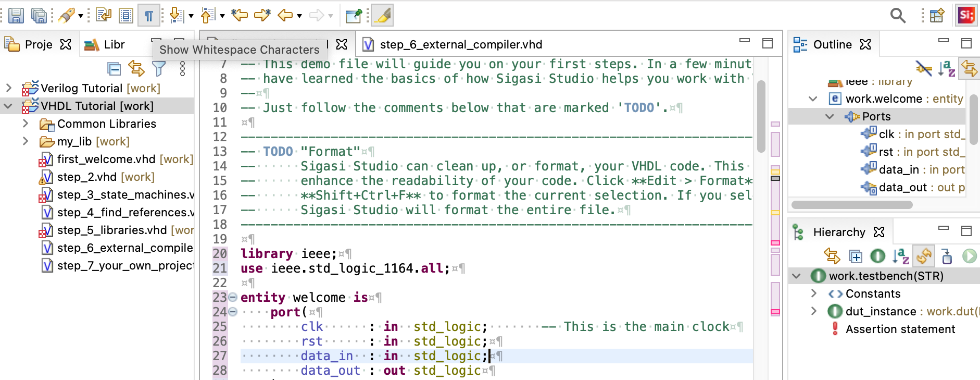This screenshot has width=980, height=380.
Task: Open step_4_find_references file
Action: 117,212
